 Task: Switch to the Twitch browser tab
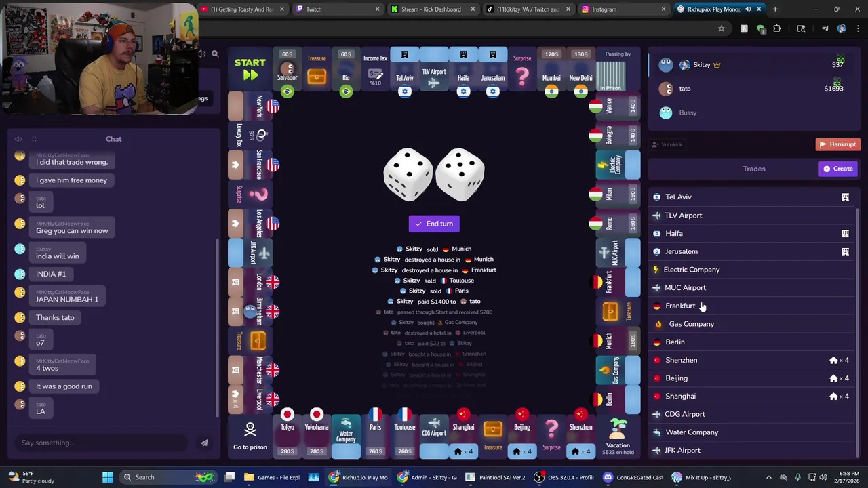tap(338, 9)
